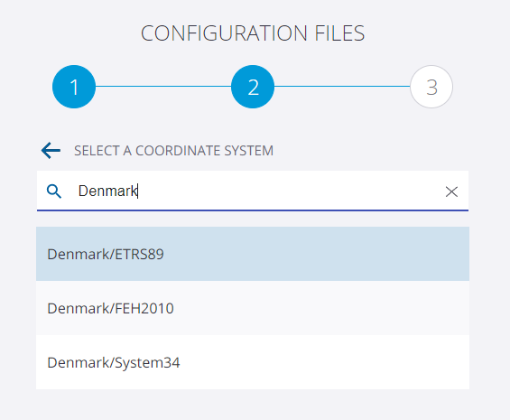Click the right side of the highlighted ETRS89 row
This screenshot has height=420, width=510.
coord(390,254)
